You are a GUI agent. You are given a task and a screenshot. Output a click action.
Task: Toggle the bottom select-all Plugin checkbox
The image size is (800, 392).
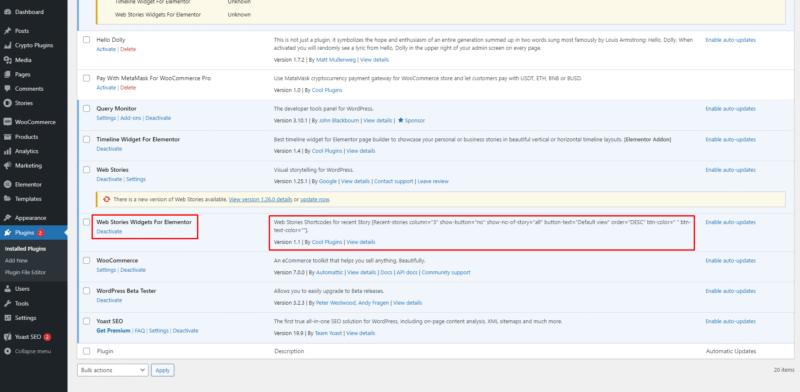point(86,351)
